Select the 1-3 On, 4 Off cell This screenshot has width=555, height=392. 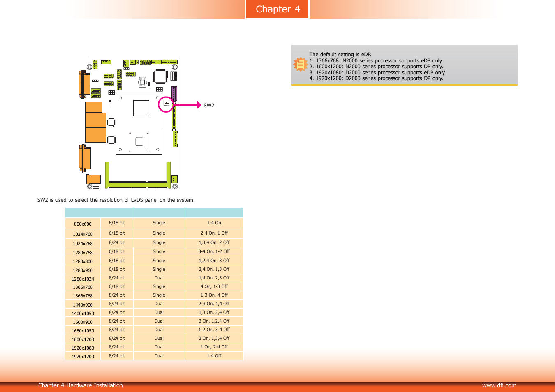coord(214,295)
